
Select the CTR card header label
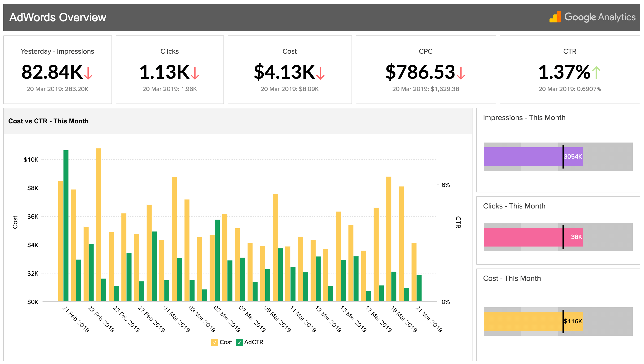(570, 51)
